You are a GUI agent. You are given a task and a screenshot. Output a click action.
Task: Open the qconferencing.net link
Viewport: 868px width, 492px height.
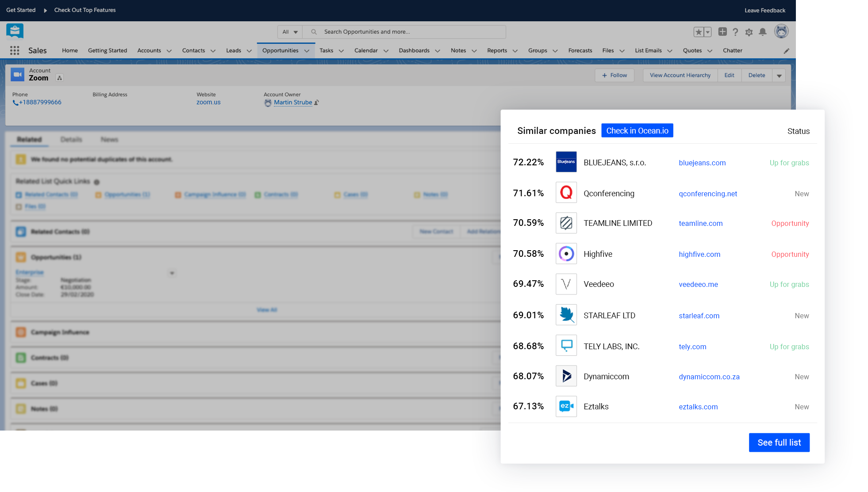[708, 194]
